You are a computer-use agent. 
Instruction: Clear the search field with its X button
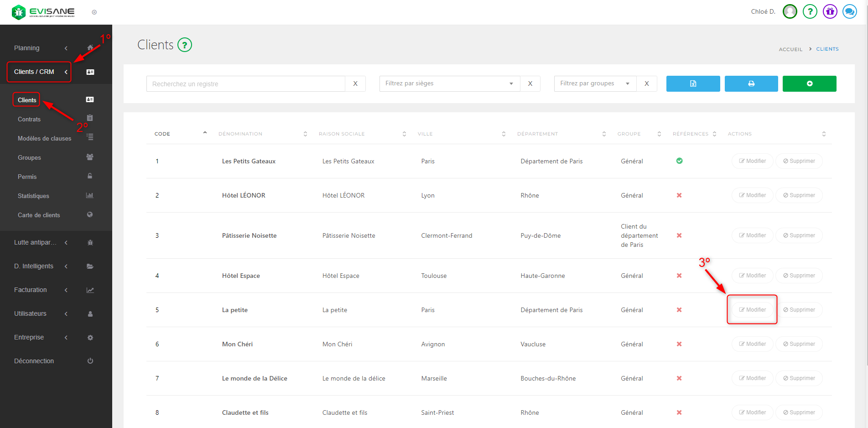[x=355, y=84]
